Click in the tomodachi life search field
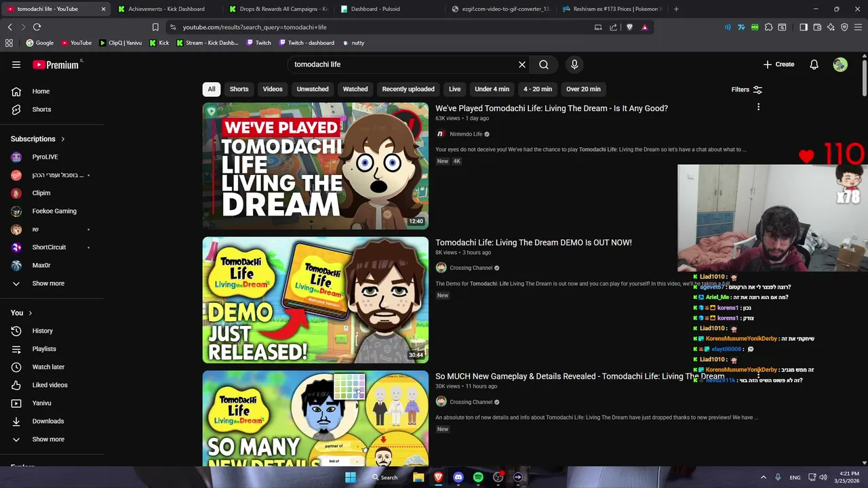The height and width of the screenshot is (488, 868). tap(403, 64)
